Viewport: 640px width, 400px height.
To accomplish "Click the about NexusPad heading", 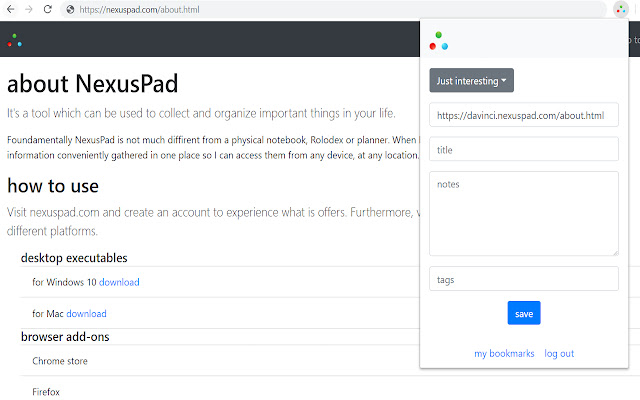I will [93, 84].
